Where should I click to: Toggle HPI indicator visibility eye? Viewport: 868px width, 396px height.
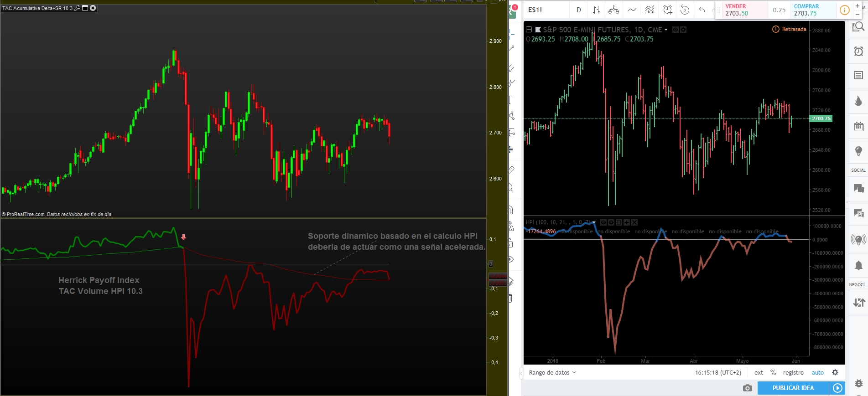603,222
